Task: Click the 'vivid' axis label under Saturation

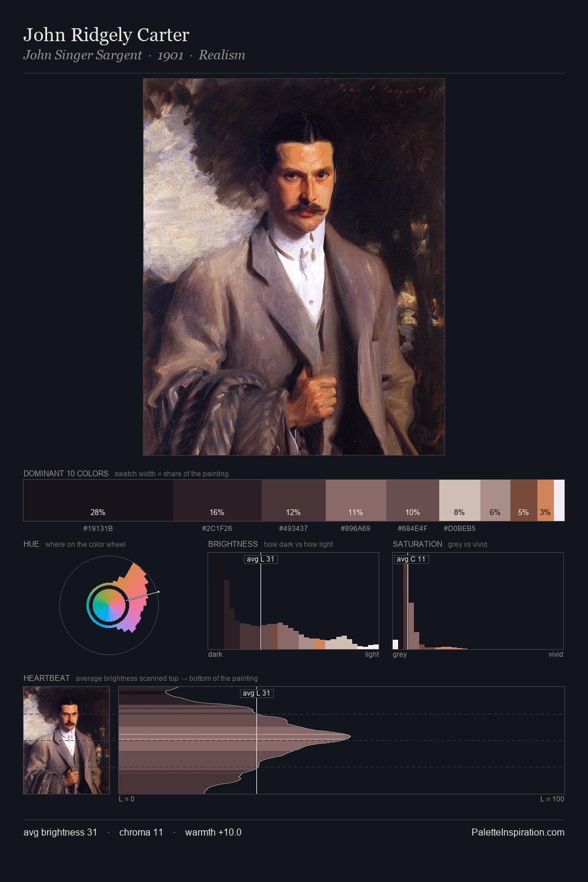Action: [x=556, y=654]
